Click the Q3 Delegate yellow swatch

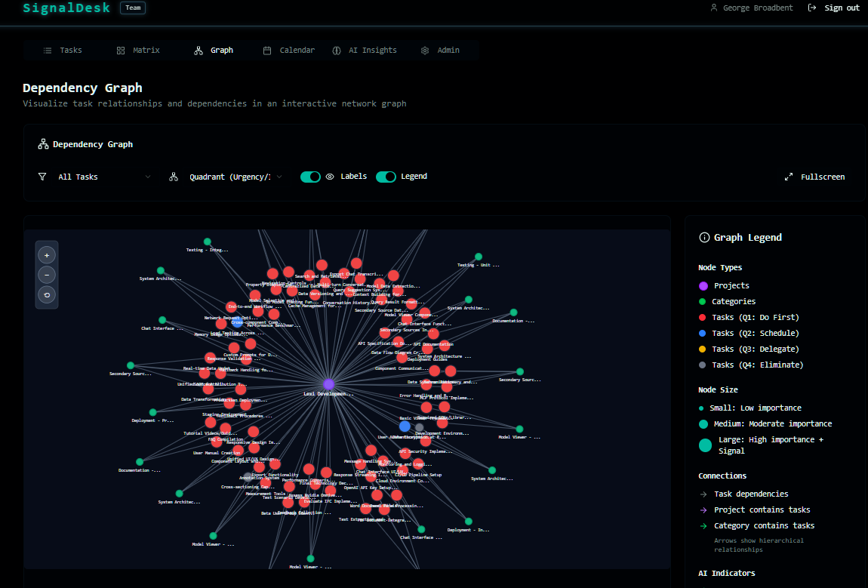[703, 349]
